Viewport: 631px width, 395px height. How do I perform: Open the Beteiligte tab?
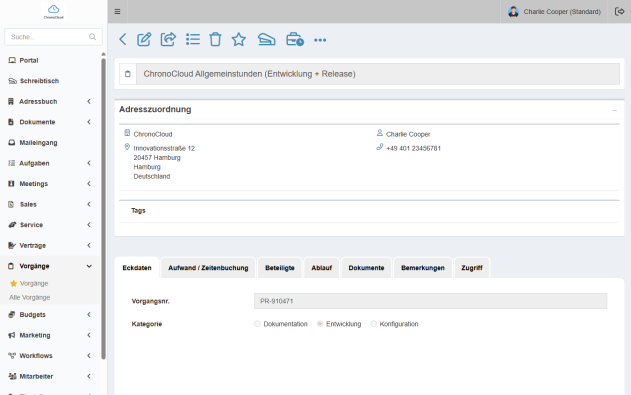point(280,268)
